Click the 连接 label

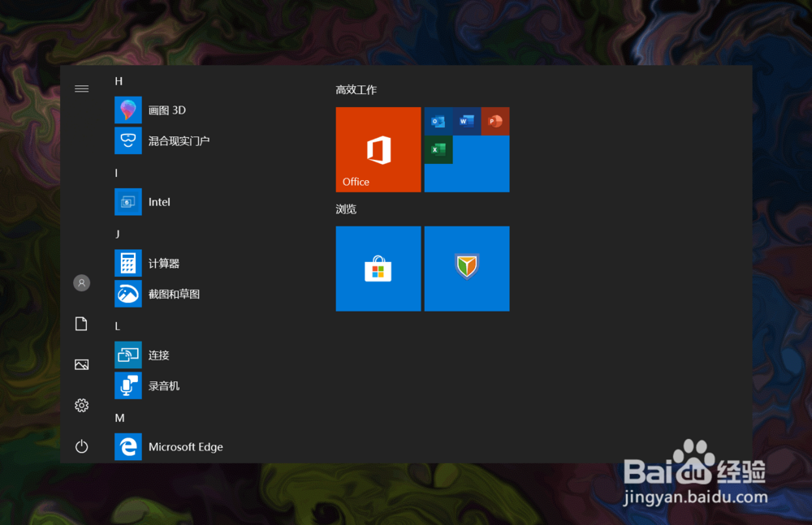tap(158, 355)
